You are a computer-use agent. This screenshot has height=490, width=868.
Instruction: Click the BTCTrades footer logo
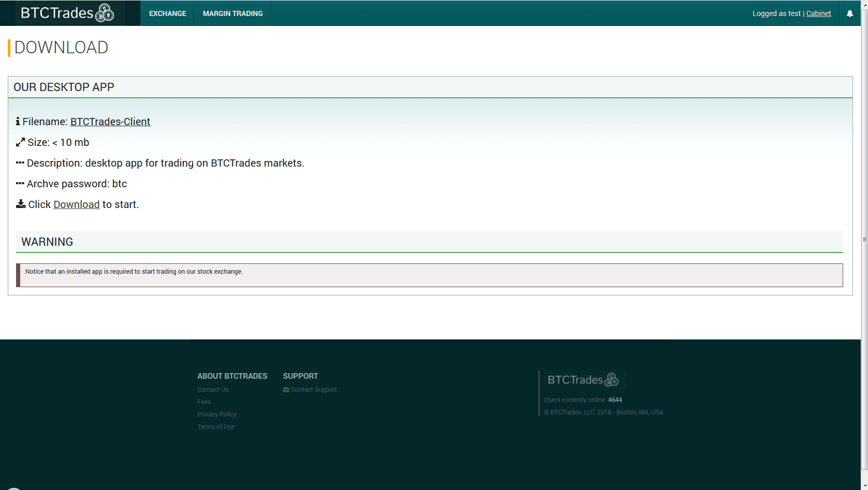(x=583, y=380)
